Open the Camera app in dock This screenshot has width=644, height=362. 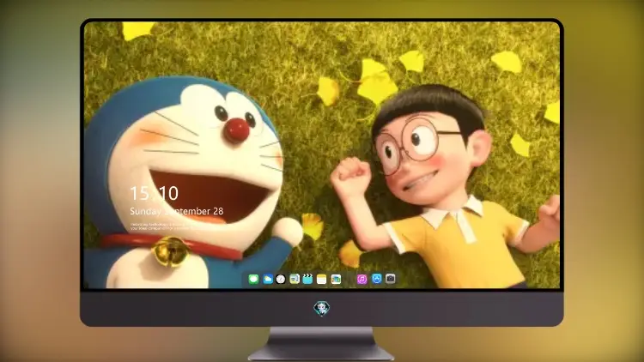pos(391,279)
